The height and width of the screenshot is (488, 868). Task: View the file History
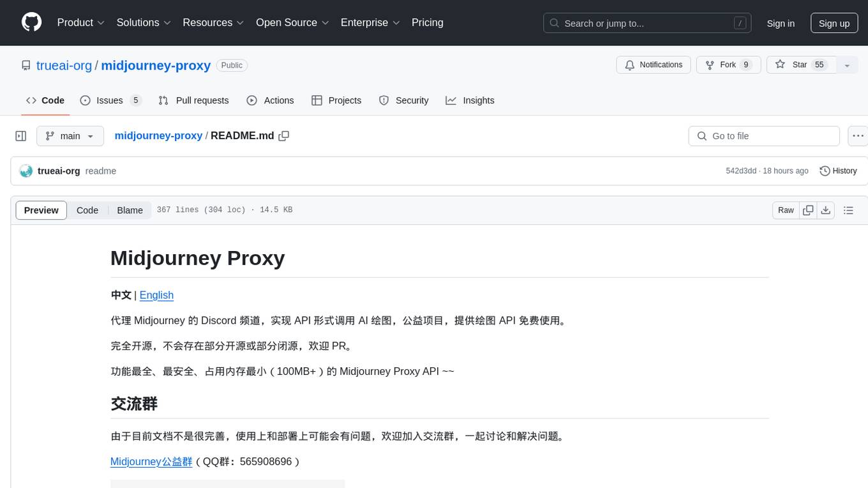click(x=838, y=171)
